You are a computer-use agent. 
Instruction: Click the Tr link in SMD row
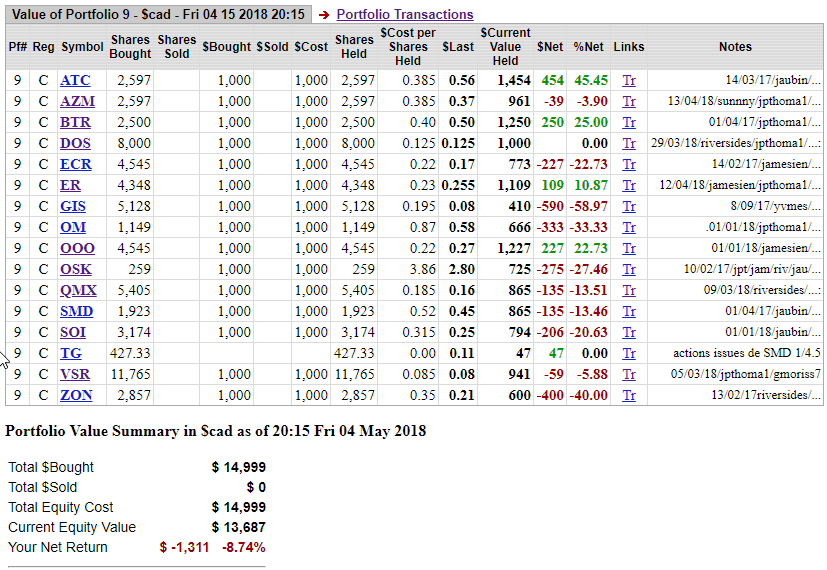[x=628, y=311]
